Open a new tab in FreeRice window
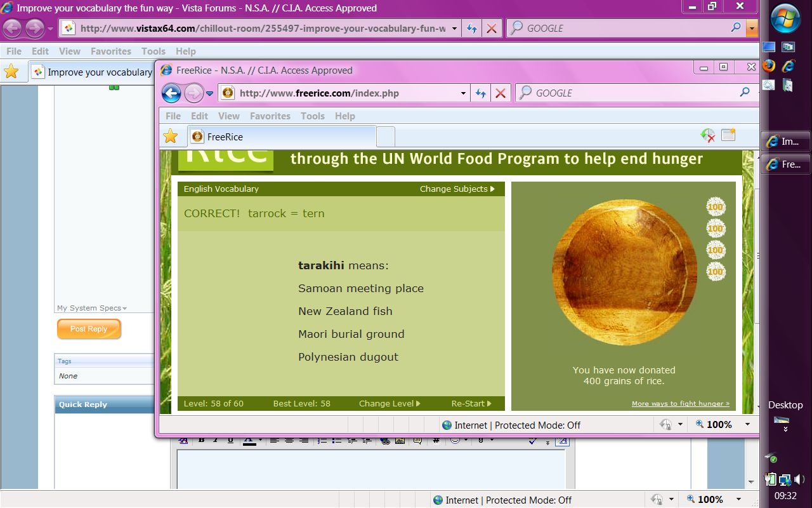Viewport: 812px width, 508px height. click(x=386, y=137)
